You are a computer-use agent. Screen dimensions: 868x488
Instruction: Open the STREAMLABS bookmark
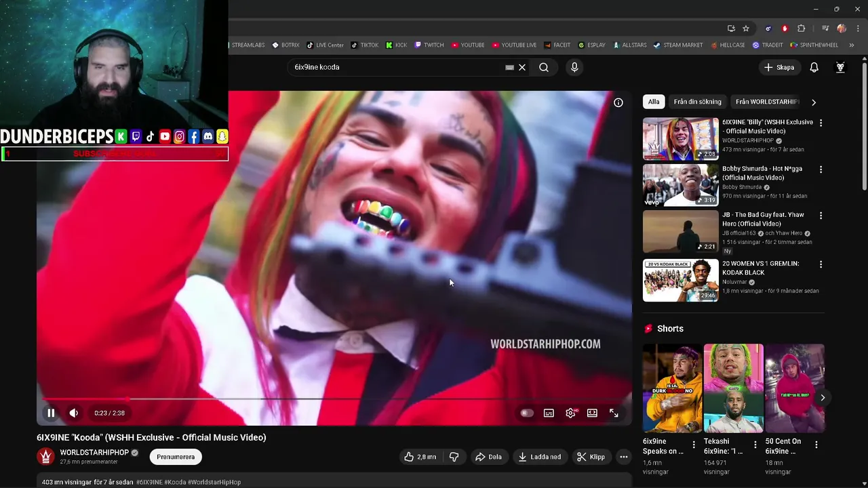pos(246,45)
